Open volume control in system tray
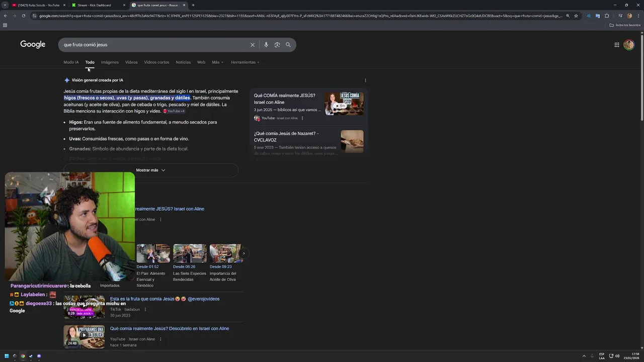 tap(617, 356)
